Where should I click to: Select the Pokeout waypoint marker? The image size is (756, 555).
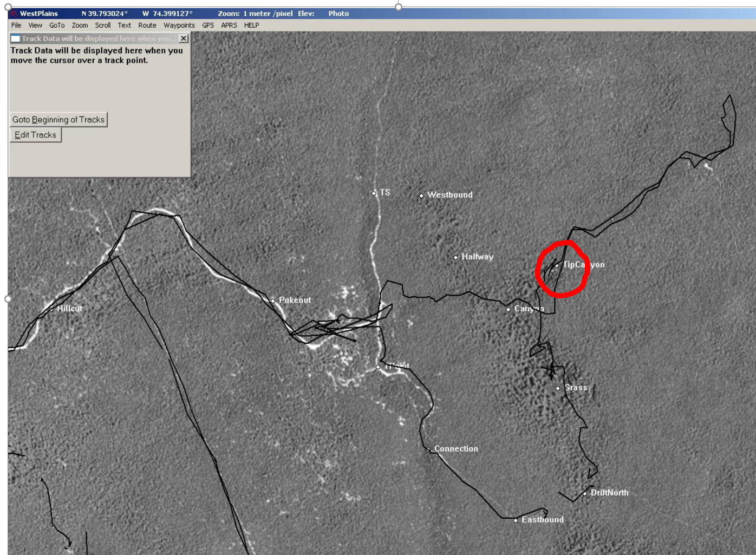273,301
